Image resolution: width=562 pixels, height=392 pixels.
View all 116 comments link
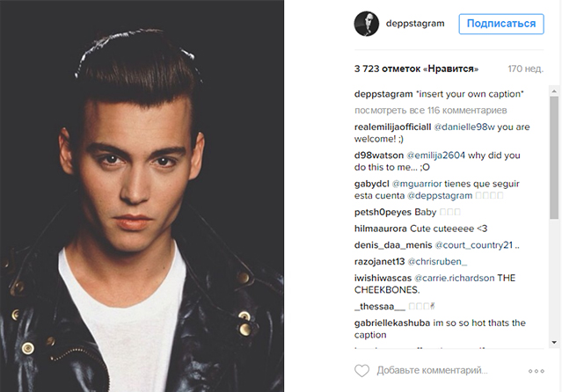tap(430, 111)
